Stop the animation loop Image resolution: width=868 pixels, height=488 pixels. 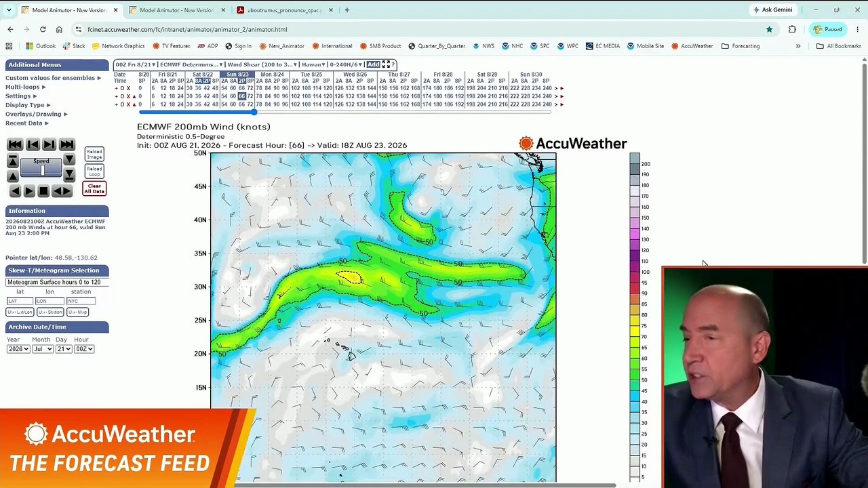click(x=43, y=191)
